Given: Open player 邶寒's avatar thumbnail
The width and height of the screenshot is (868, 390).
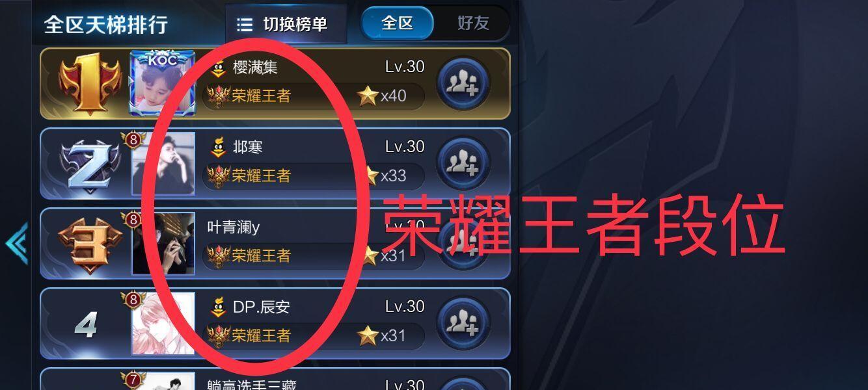Looking at the screenshot, I should [x=163, y=164].
